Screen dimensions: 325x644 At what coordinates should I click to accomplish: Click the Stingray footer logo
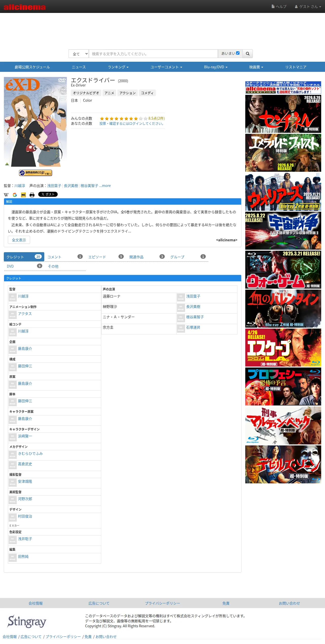tap(27, 621)
